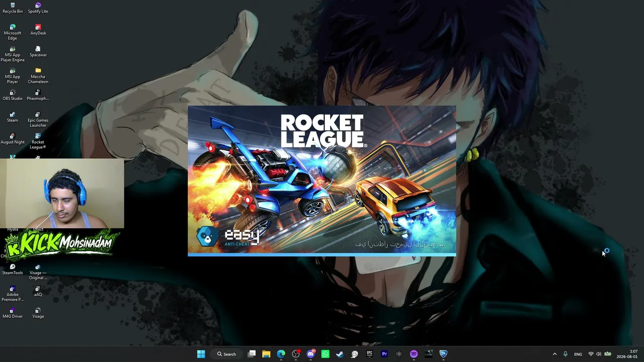Click the taskbar Search box
This screenshot has height=362, width=644.
[226, 354]
